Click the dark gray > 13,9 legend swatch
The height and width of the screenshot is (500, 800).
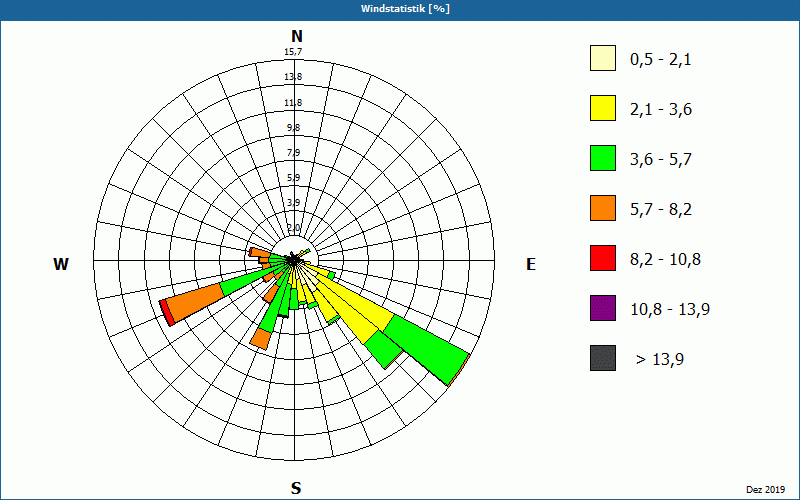pyautogui.click(x=603, y=358)
